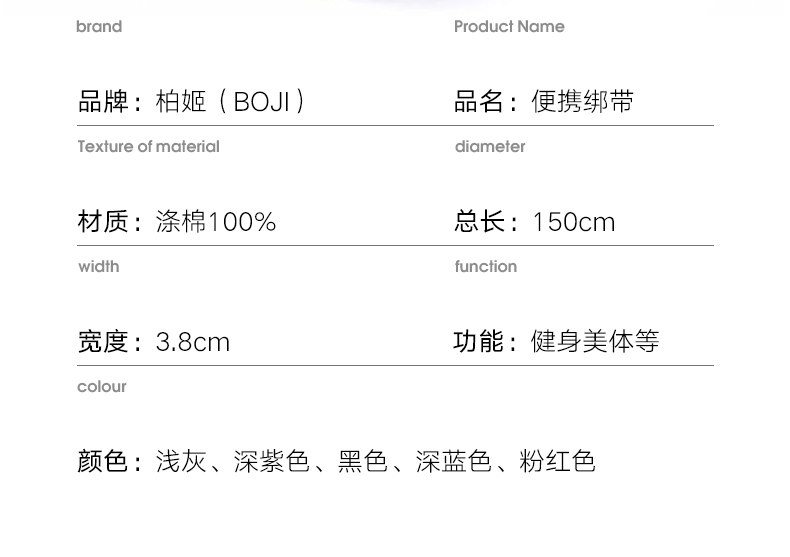Viewport: 790px width, 557px height.
Task: Choose the 粉红色 color text
Action: [557, 461]
